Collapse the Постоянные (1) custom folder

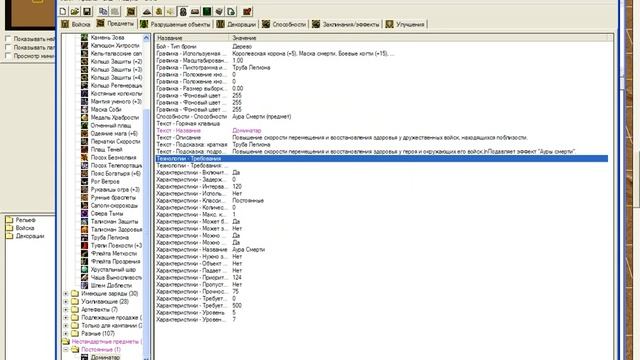66,349
